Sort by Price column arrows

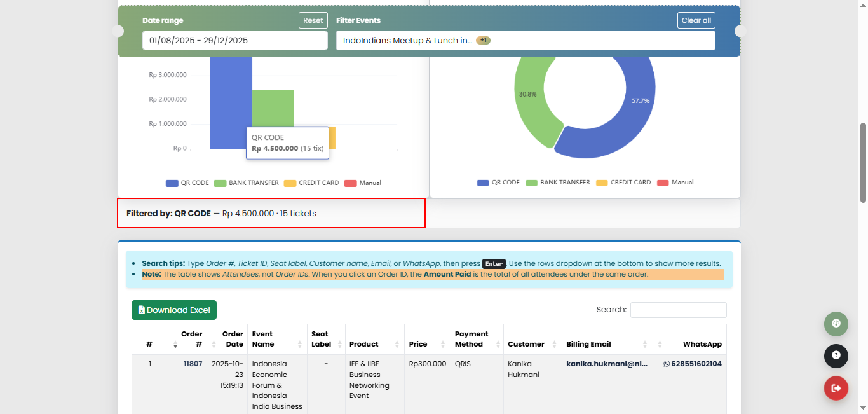pos(443,344)
